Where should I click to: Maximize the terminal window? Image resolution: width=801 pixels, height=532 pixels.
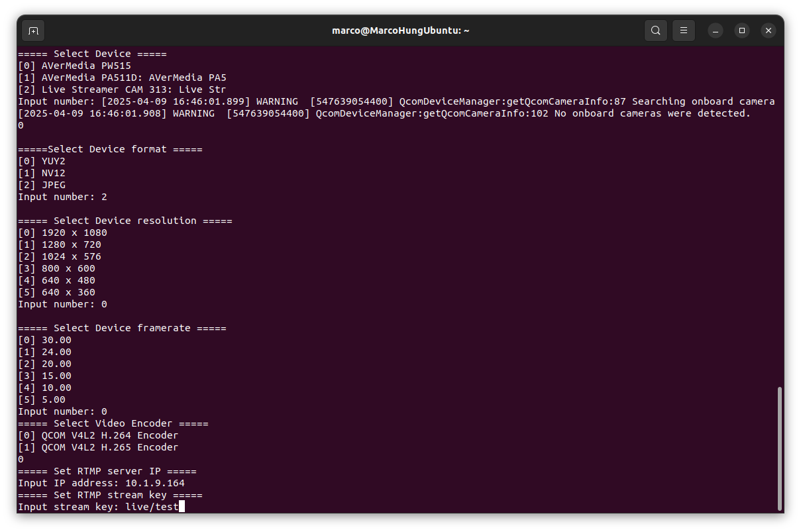pos(741,30)
